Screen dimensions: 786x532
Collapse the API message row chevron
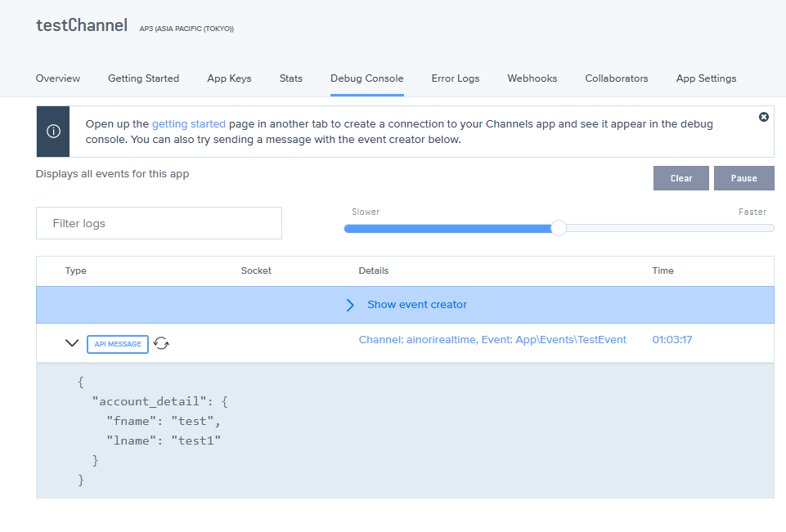click(x=72, y=344)
